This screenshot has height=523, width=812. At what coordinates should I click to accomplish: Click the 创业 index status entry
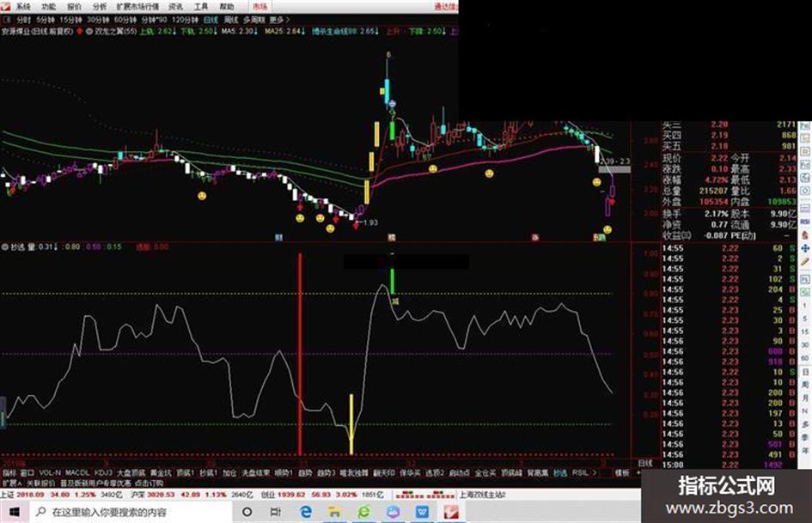coord(321,495)
